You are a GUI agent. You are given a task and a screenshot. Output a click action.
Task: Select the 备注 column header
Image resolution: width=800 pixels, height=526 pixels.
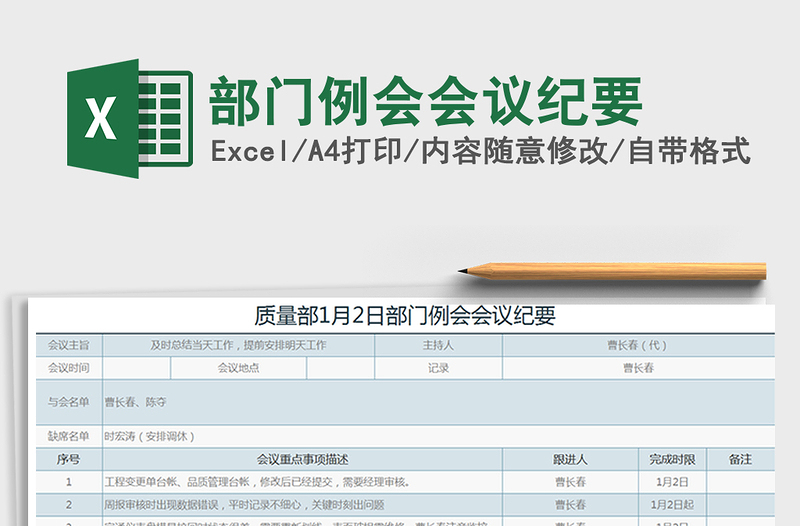[740, 459]
